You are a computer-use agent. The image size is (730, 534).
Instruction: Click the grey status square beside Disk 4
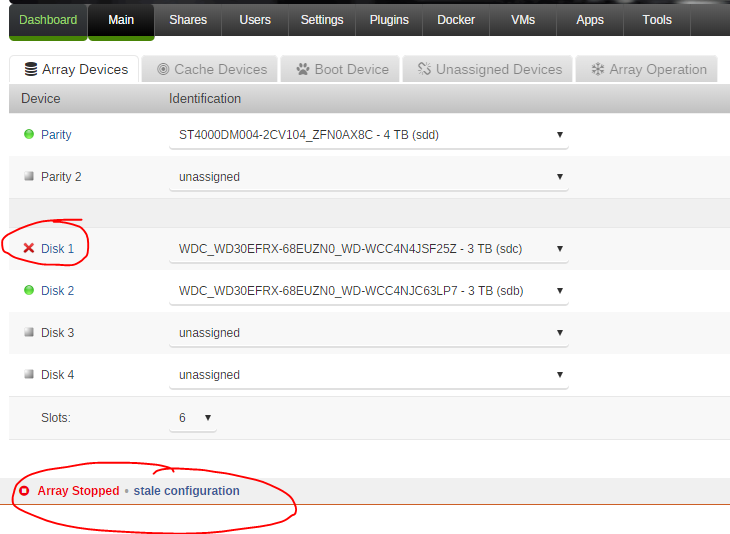[x=29, y=374]
